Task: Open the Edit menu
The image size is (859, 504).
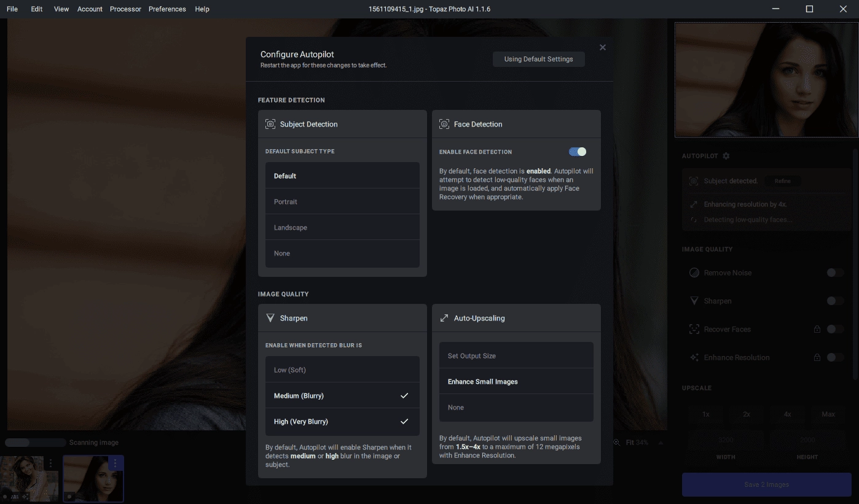Action: pos(37,9)
